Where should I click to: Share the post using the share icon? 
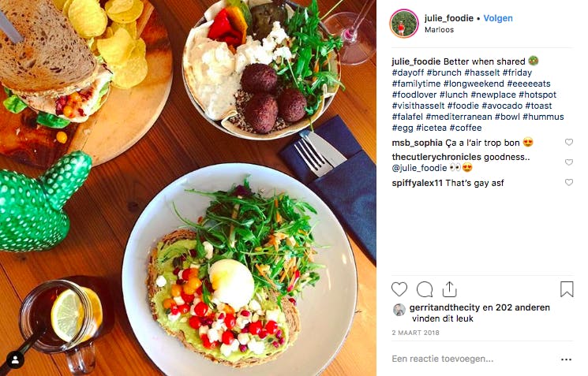coord(449,289)
